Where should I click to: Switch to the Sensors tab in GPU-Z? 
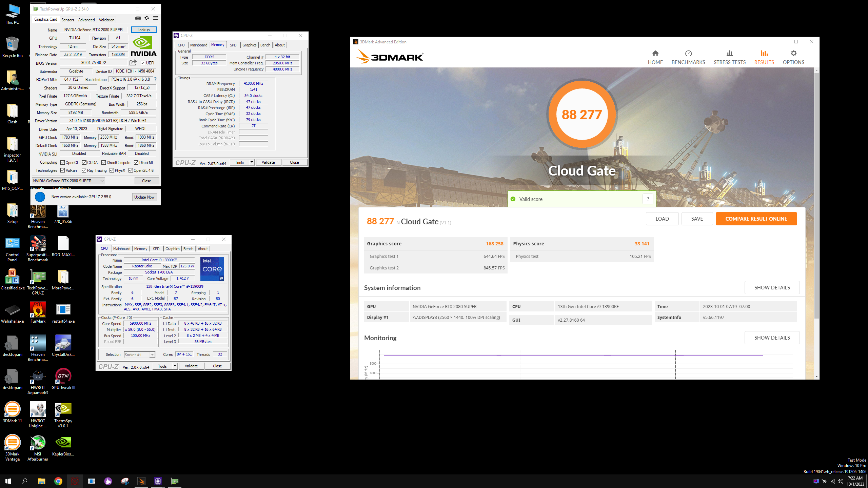67,20
